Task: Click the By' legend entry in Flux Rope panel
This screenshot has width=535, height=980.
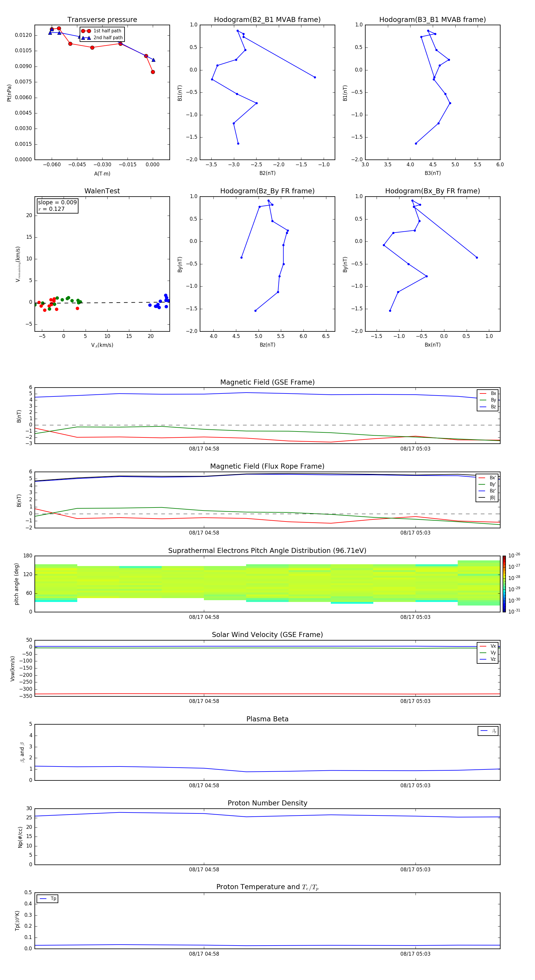Action: tap(487, 484)
